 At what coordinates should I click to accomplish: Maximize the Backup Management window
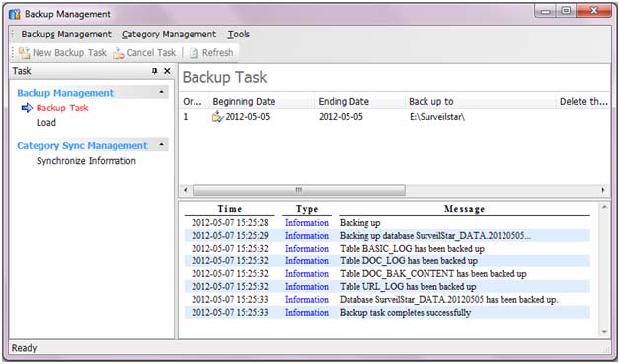pos(566,11)
